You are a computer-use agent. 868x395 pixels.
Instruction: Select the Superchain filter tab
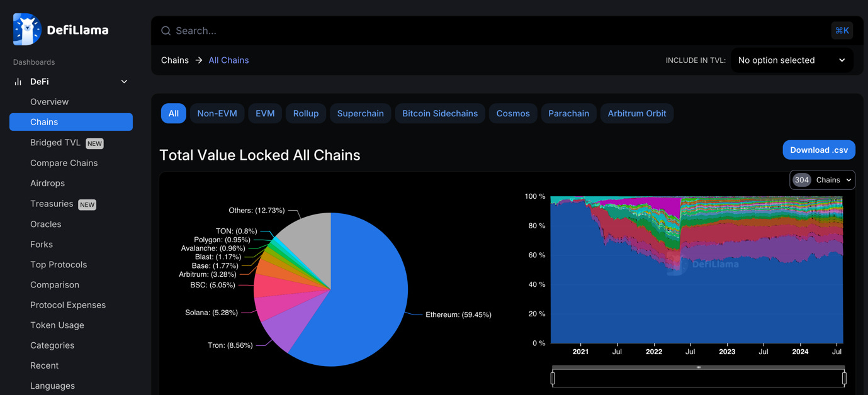[x=361, y=113]
